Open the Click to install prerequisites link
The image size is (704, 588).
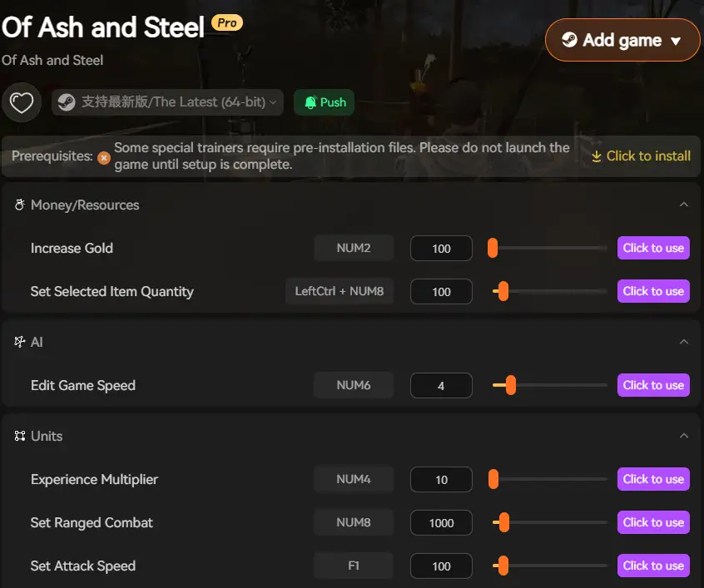(647, 156)
